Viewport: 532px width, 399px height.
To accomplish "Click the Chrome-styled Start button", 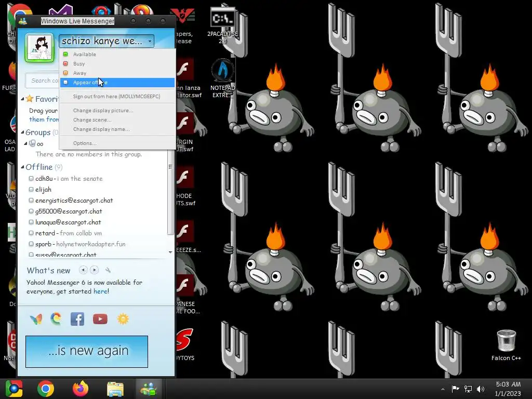I will click(14, 389).
